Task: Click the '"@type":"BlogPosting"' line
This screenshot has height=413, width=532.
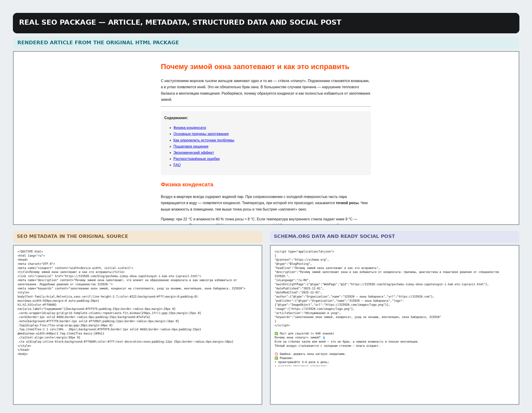Action: pos(293,264)
